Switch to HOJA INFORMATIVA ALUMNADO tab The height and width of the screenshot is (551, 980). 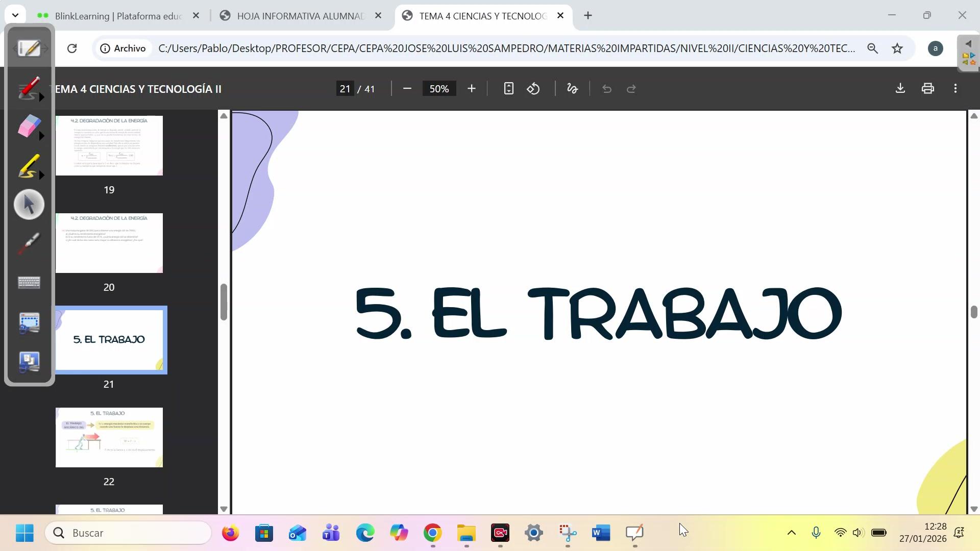point(300,16)
